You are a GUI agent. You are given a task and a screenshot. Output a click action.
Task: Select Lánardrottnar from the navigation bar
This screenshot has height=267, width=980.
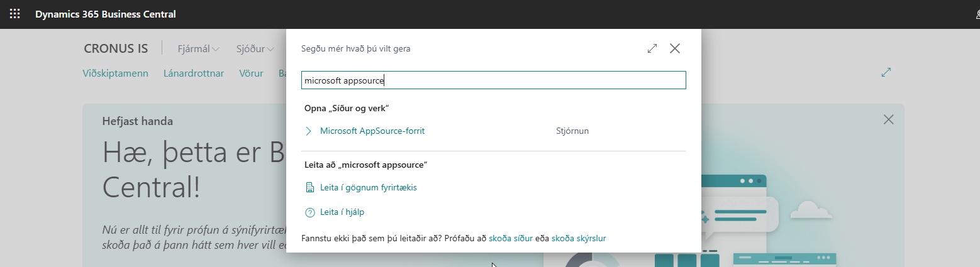(194, 74)
